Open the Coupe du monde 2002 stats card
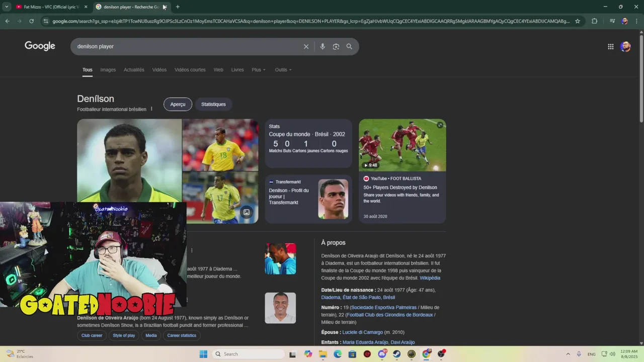The height and width of the screenshot is (362, 644). click(308, 143)
